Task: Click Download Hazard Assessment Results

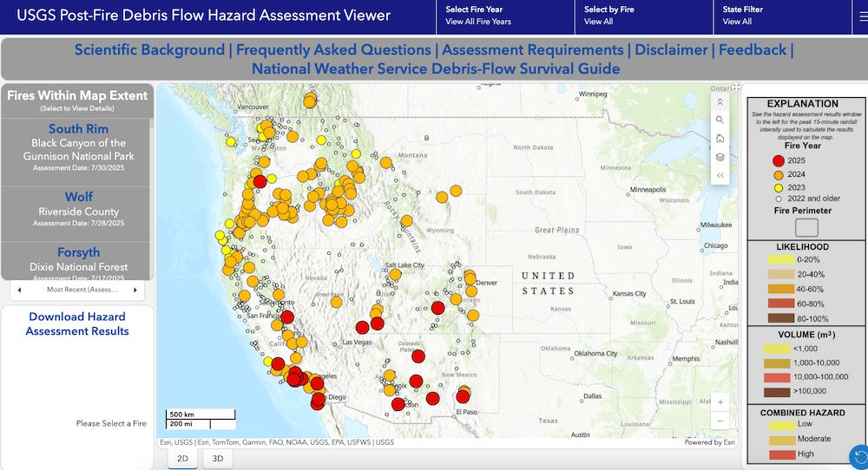Action: tap(77, 324)
